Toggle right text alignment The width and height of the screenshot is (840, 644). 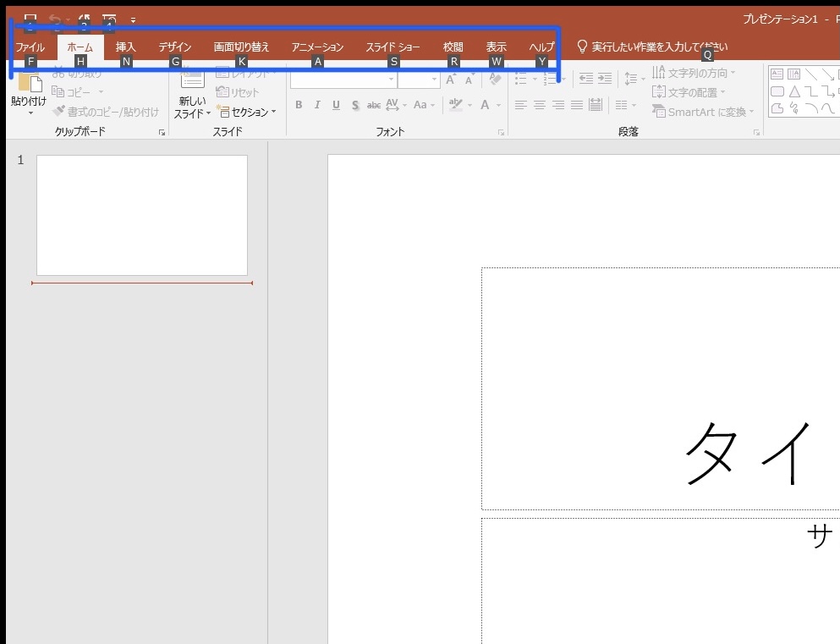(x=558, y=104)
